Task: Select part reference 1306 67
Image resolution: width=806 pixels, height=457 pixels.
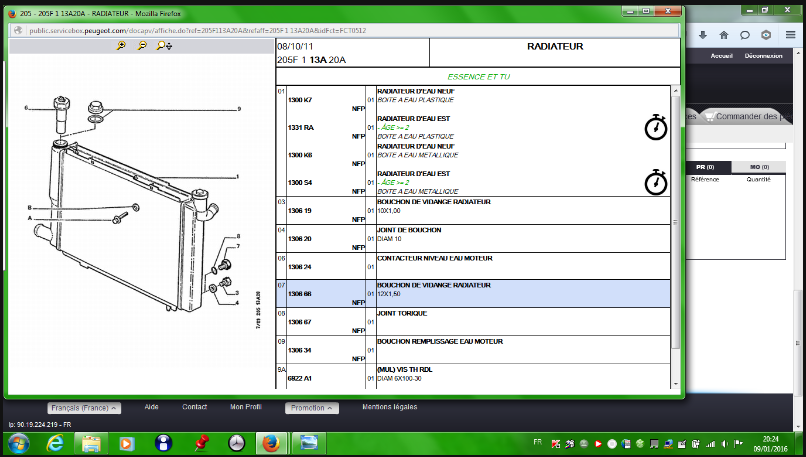Action: tap(300, 322)
